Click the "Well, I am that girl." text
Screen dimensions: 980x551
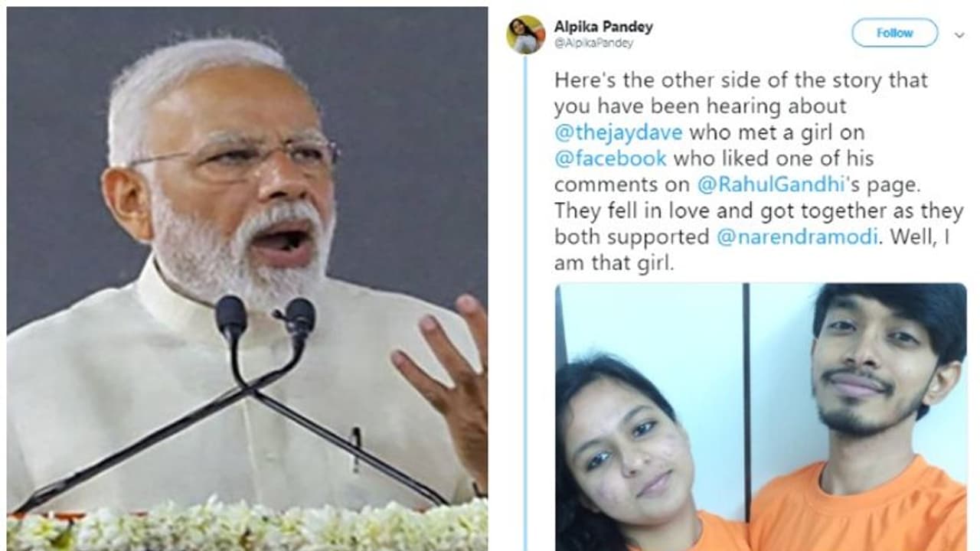click(x=750, y=250)
